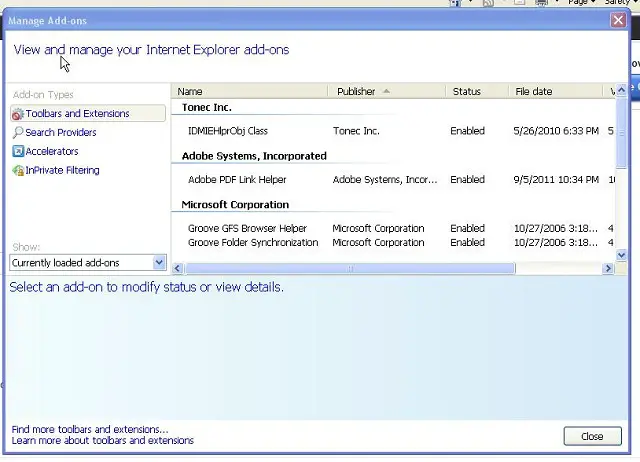Select Accelerators add-on type
Screen dimensions: 640x462
click(51, 151)
